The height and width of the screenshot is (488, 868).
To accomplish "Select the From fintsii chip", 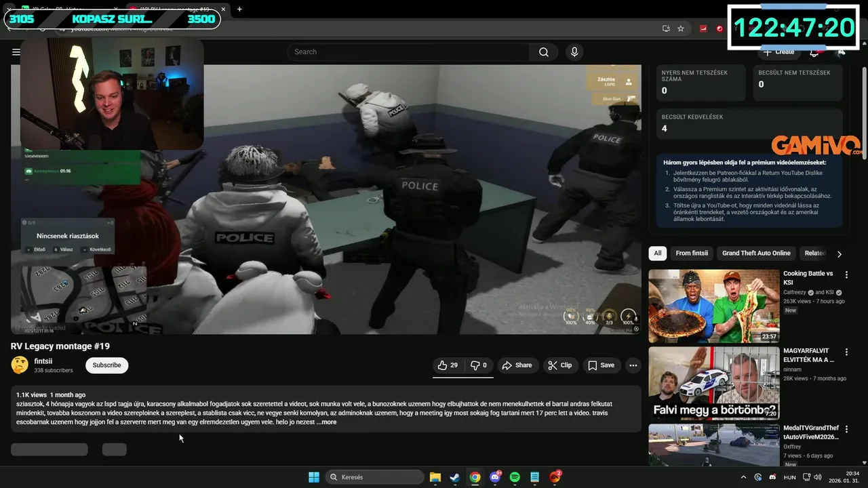I will point(692,253).
